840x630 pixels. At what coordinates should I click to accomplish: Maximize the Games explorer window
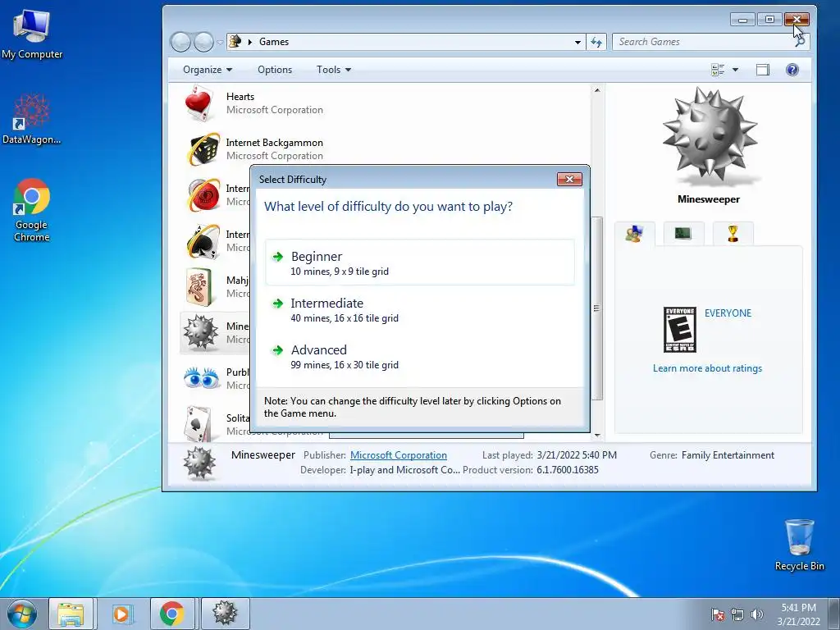point(769,20)
